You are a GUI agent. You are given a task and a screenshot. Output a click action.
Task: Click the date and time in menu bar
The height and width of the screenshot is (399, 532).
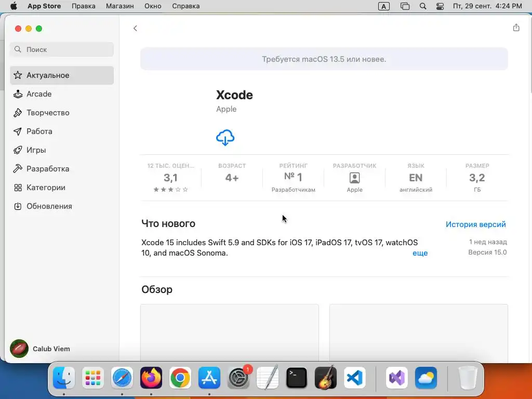487,6
